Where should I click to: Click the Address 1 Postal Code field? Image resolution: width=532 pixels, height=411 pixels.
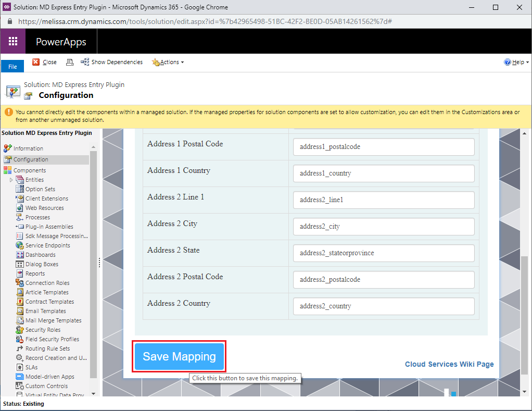[x=384, y=147]
